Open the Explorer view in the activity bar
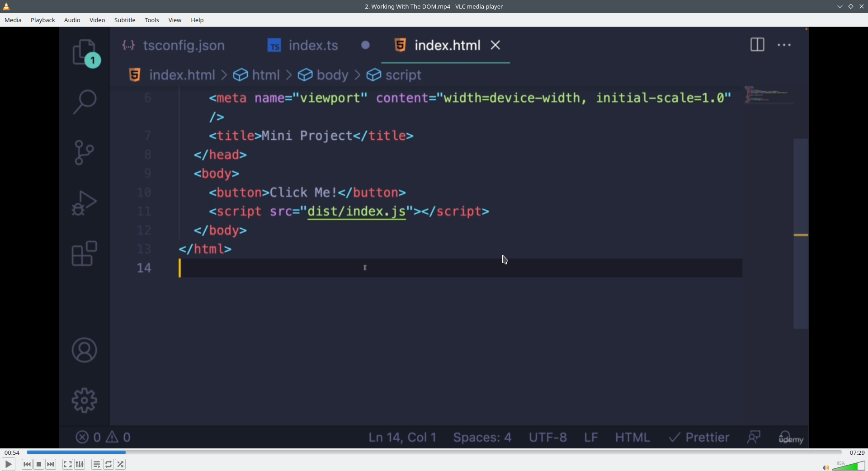Screen dimensions: 868x471 [x=85, y=53]
